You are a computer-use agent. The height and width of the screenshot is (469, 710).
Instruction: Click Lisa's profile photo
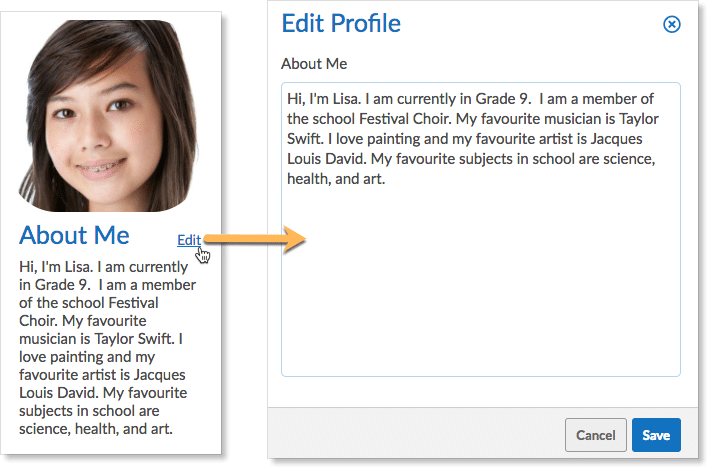click(109, 108)
